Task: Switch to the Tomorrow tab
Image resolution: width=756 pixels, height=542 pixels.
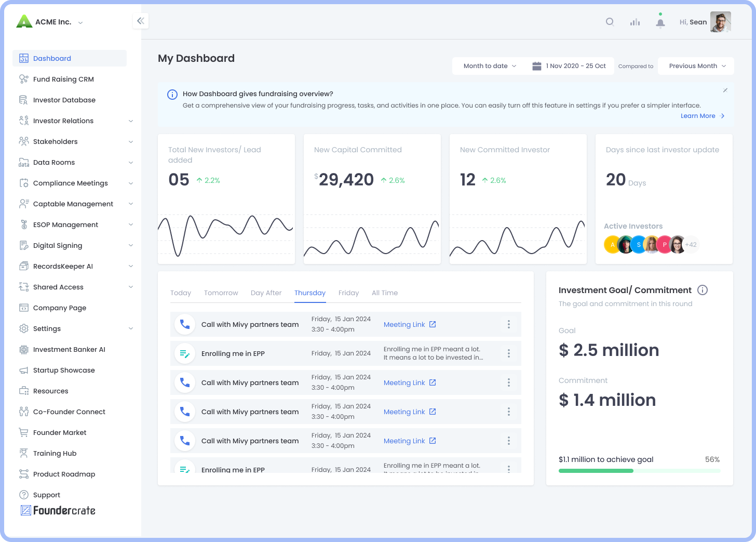Action: pos(221,293)
